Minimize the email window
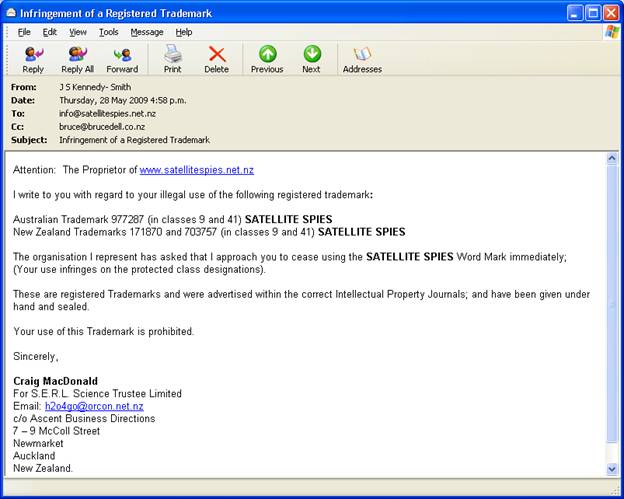The width and height of the screenshot is (624, 499). pyautogui.click(x=574, y=13)
